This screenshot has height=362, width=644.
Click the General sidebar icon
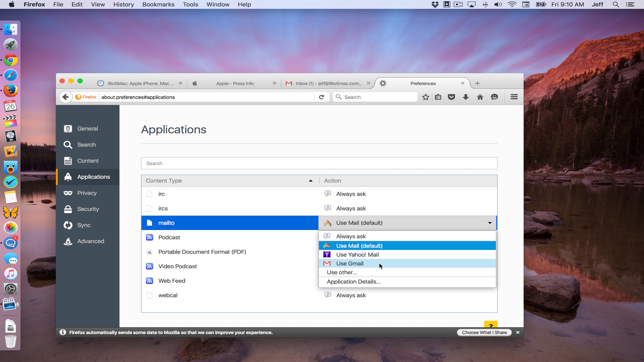68,129
